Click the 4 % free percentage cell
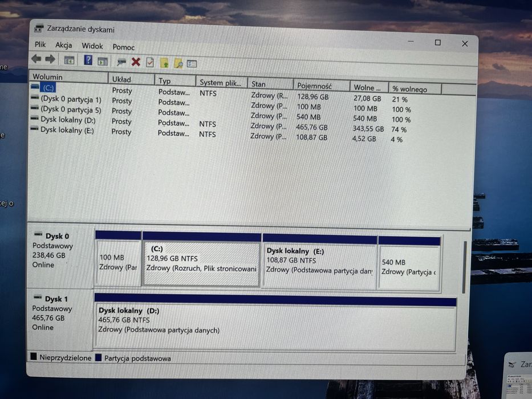 click(x=396, y=140)
